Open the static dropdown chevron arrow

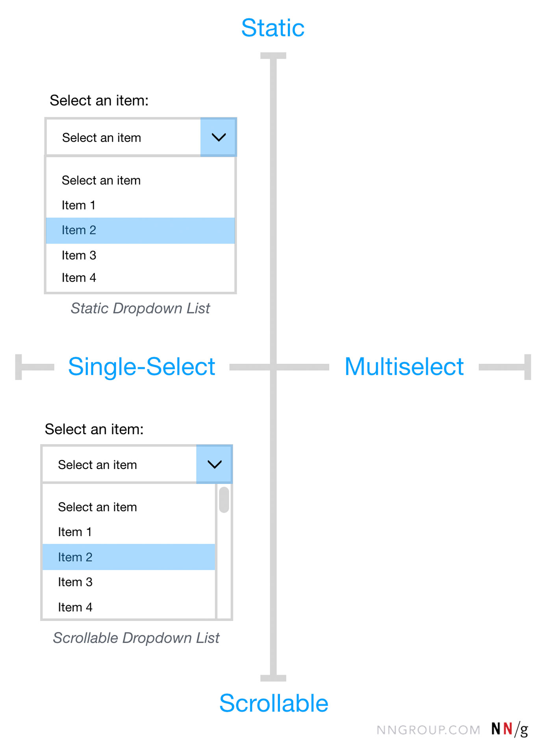219,137
